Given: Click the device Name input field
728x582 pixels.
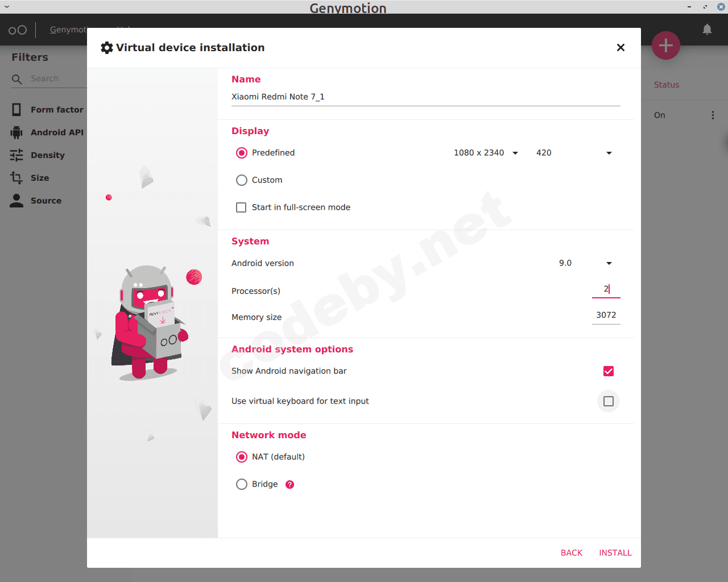Looking at the screenshot, I should pos(425,97).
